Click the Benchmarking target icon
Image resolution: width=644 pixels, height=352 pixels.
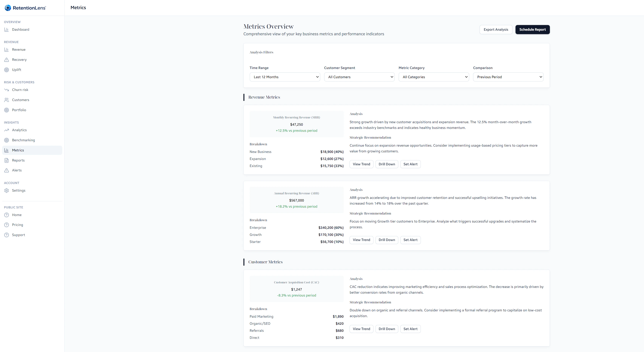pos(6,140)
